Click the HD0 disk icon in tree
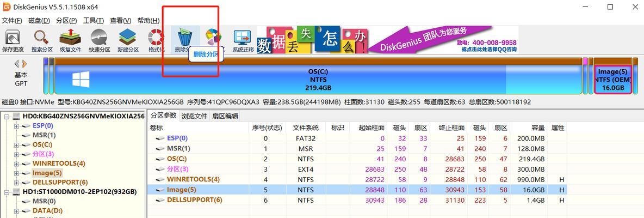Screen dimensions: 644x218 (x=16, y=117)
